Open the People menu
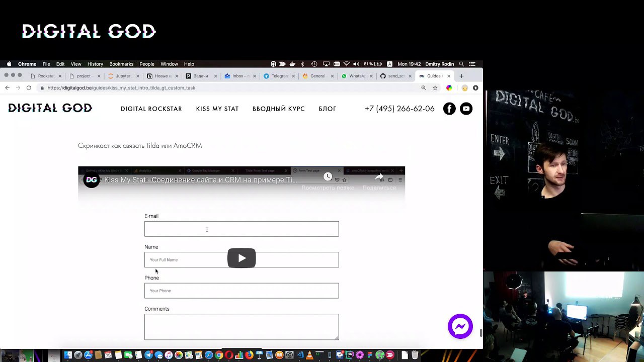The image size is (644, 362). click(147, 64)
